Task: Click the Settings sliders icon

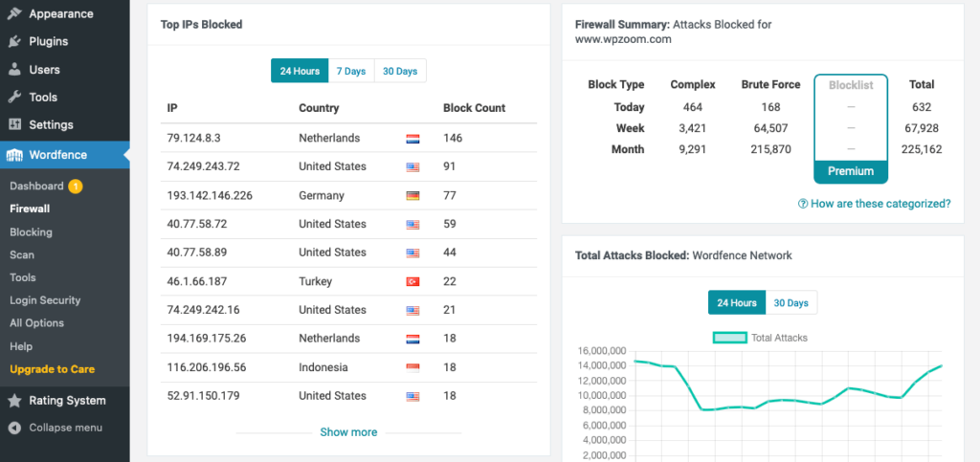Action: click(14, 125)
